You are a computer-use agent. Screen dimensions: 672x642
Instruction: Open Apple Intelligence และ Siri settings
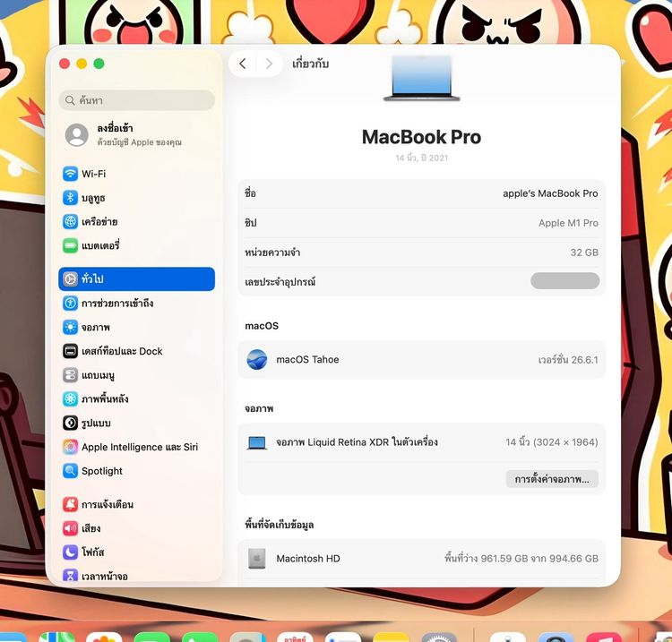point(136,447)
